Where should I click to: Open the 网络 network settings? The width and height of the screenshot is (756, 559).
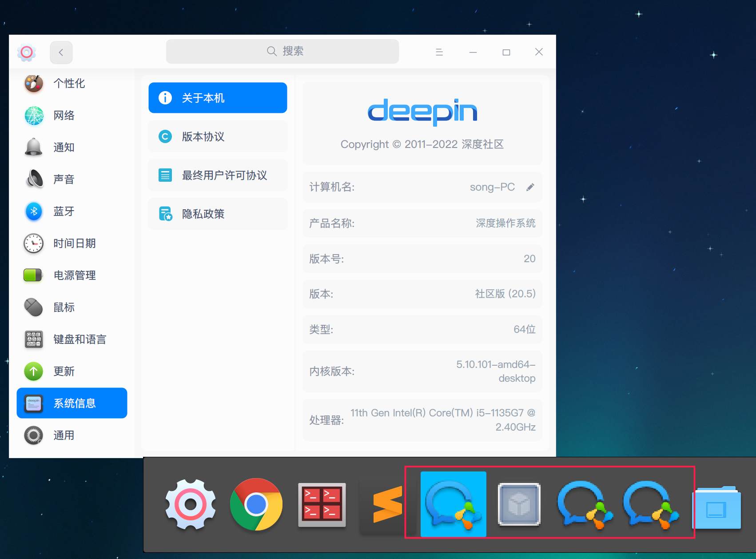tap(72, 116)
